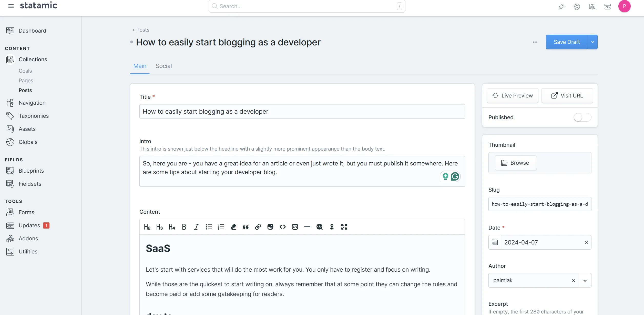Insert a link in the content editor
Viewport: 644px width, 315px height.
pos(258,227)
